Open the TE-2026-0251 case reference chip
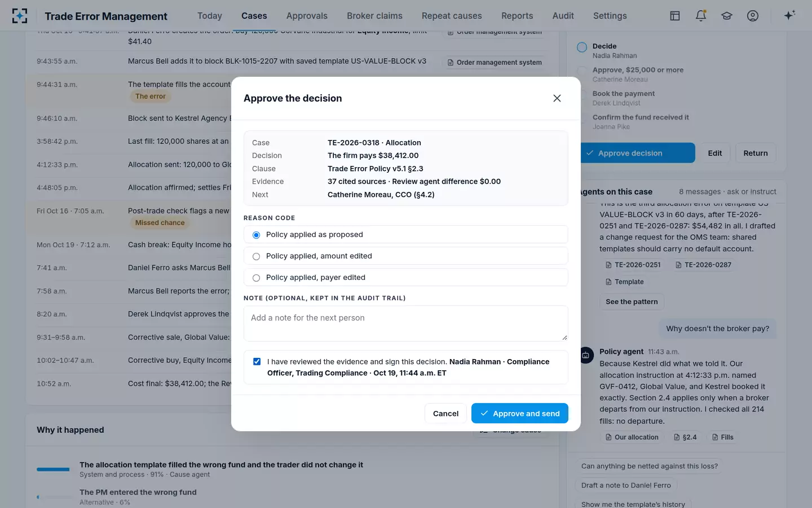 632,265
